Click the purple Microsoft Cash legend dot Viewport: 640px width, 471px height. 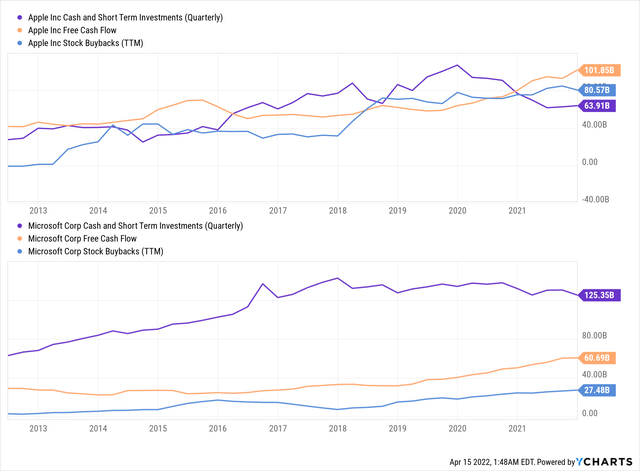coord(20,226)
